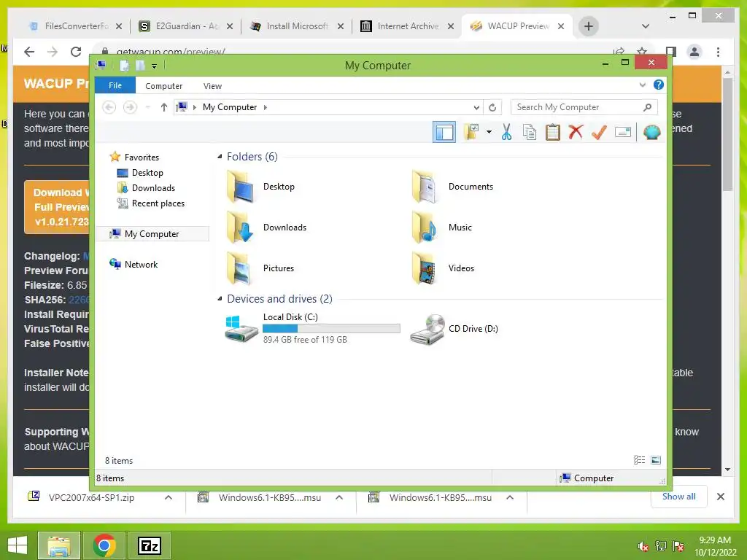Click quick access Properties icon in title bar
This screenshot has width=747, height=560.
124,65
